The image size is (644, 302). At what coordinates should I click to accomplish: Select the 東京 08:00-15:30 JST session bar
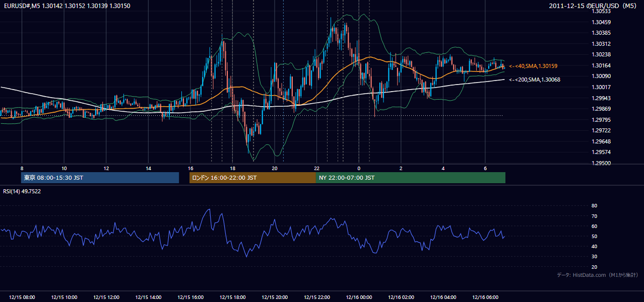(100, 178)
